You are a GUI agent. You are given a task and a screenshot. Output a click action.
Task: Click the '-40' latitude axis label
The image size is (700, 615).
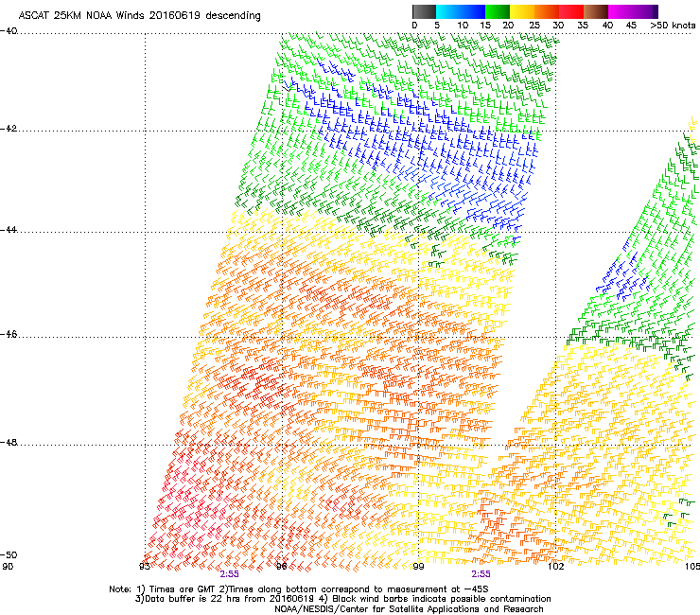(x=9, y=31)
